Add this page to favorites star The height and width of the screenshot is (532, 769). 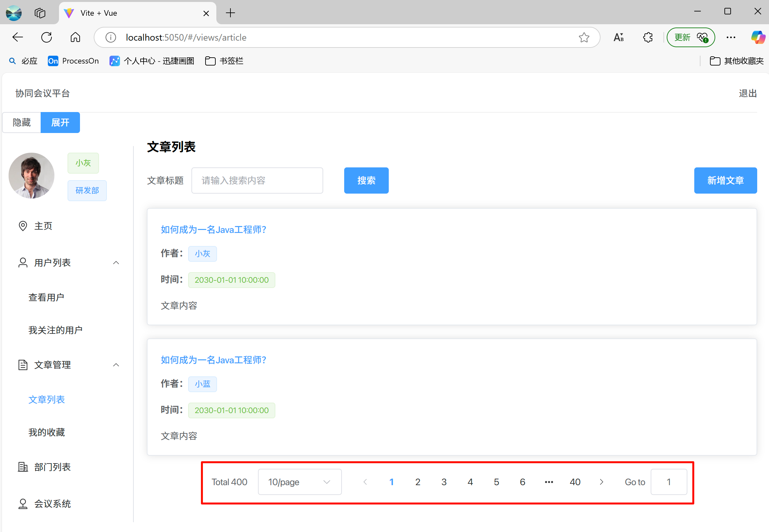(x=584, y=37)
